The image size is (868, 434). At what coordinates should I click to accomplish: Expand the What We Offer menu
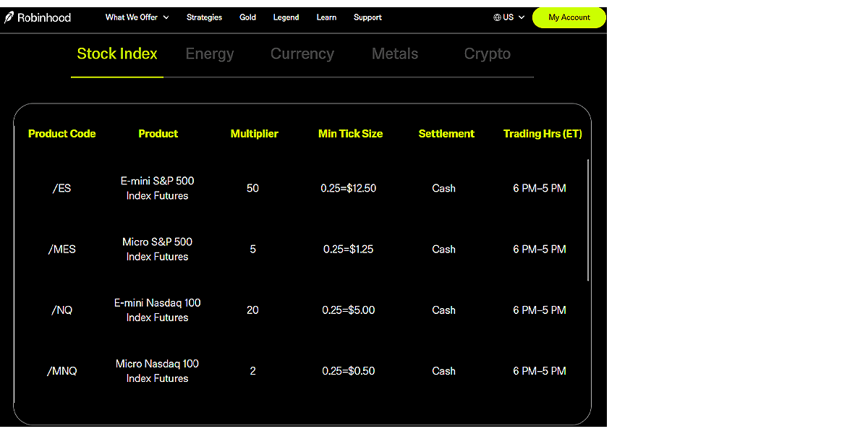tap(137, 17)
